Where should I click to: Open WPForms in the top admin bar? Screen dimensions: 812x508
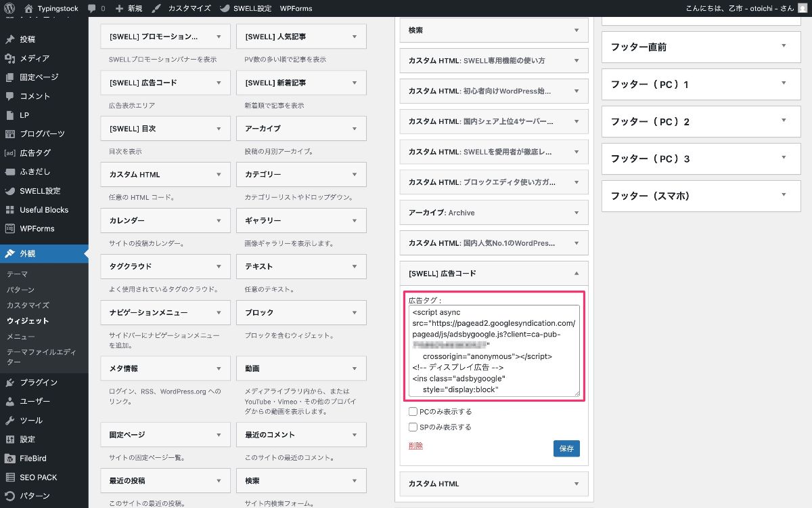[296, 9]
